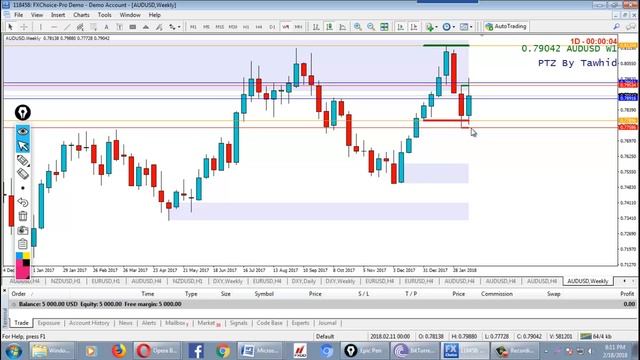
Task: Click the zoom in magnifier icon
Action: (x=358, y=27)
